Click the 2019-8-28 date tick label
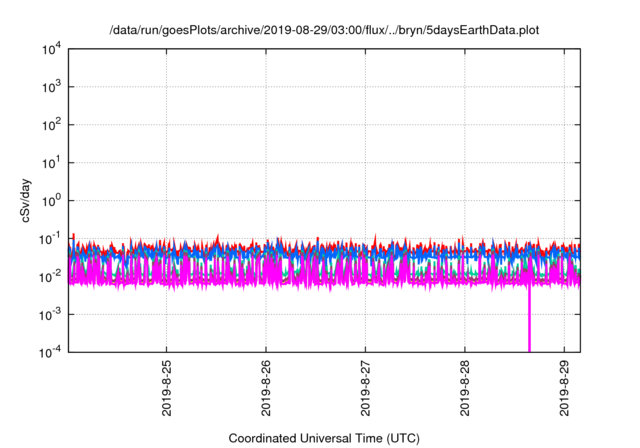This screenshot has height=448, width=640. pyautogui.click(x=465, y=388)
